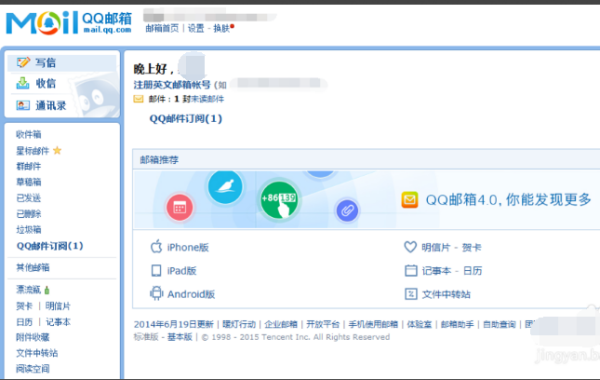This screenshot has height=380, width=600.
Task: Click the QQ Mail logo
Action: click(69, 23)
